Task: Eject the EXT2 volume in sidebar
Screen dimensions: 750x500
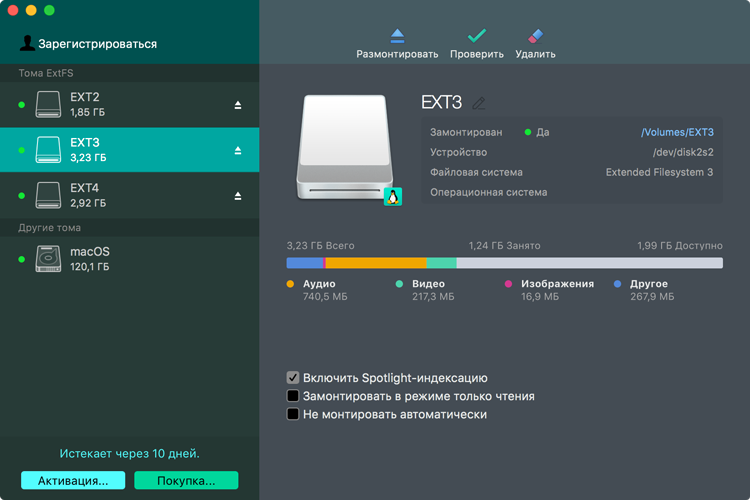Action: pyautogui.click(x=238, y=105)
